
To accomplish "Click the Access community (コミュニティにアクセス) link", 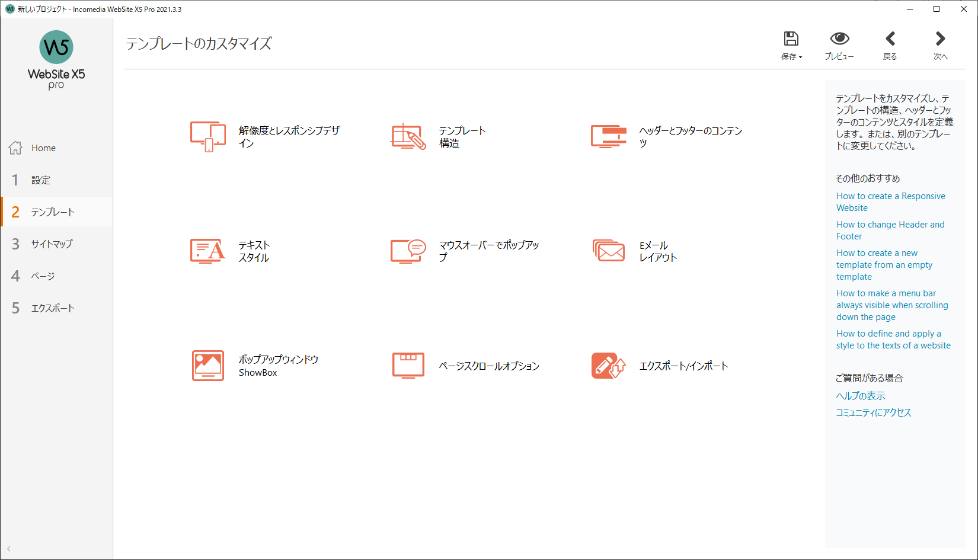I will coord(873,412).
